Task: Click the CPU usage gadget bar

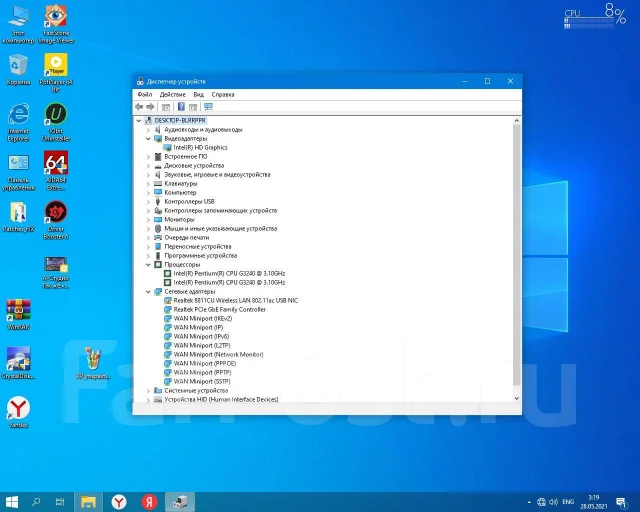Action: pos(589,25)
